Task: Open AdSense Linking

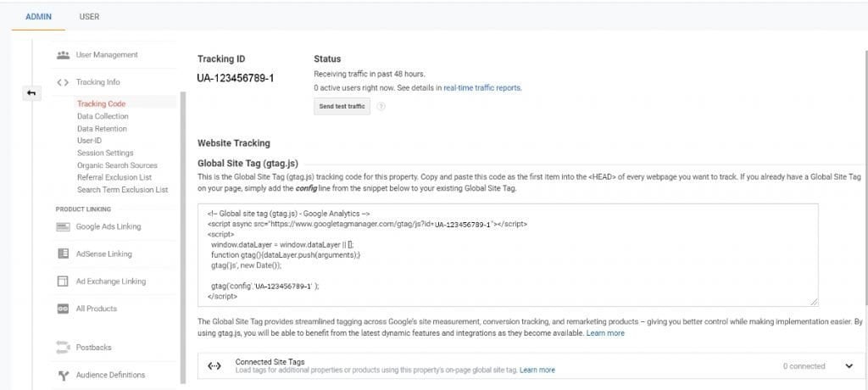Action: 103,253
